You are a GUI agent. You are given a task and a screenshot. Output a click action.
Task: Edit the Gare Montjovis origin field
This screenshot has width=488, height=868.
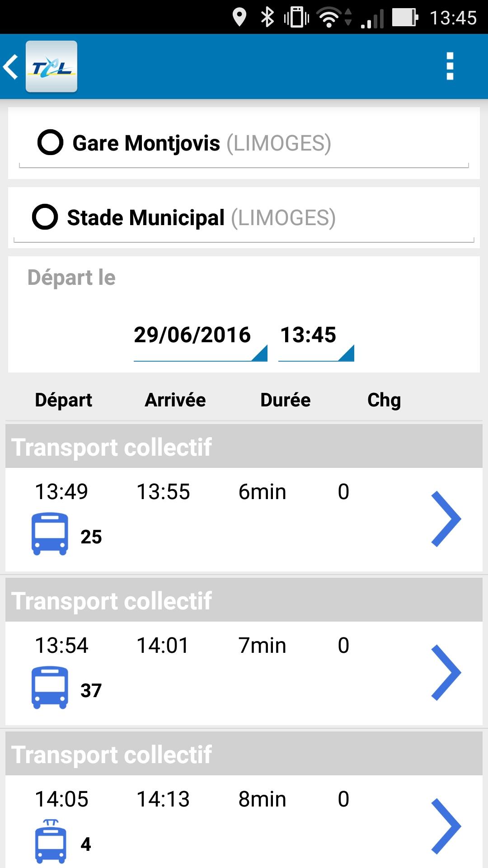coord(202,143)
